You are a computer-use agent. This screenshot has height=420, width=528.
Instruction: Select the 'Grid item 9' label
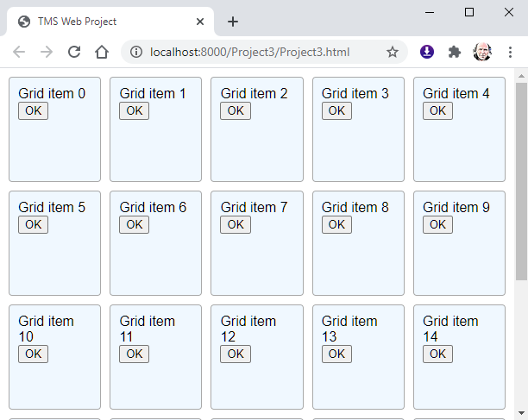pos(456,207)
